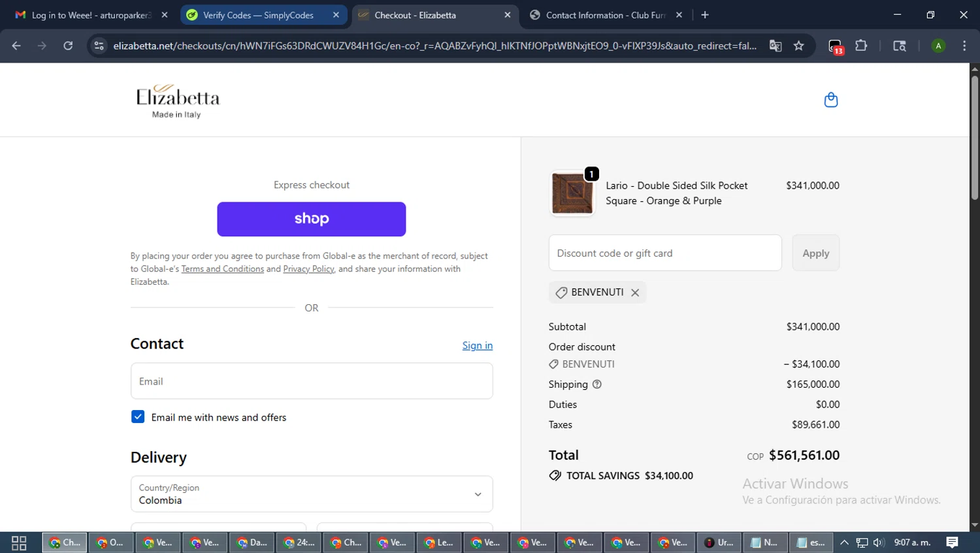This screenshot has height=553, width=980.
Task: Uncheck Email me with news and offers
Action: (x=138, y=417)
